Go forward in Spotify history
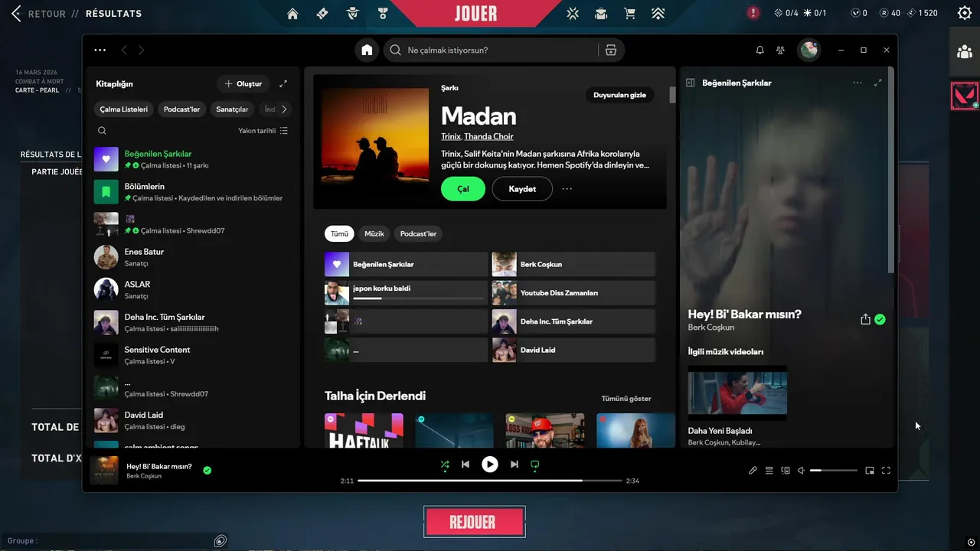The width and height of the screenshot is (980, 551). (141, 50)
